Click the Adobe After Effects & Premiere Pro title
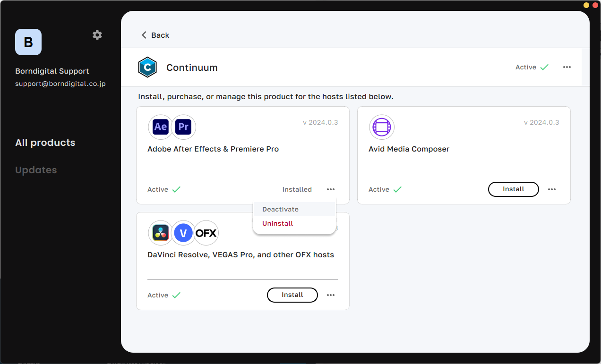601x364 pixels. 213,149
